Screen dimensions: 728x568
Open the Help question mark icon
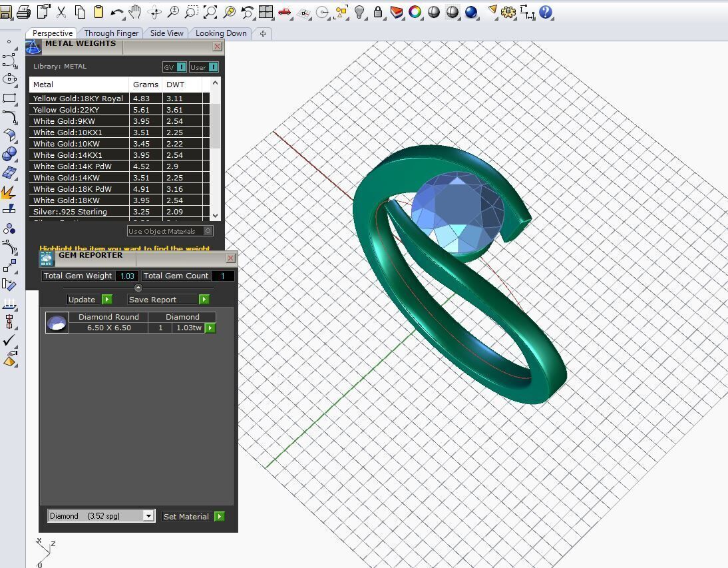click(x=546, y=12)
